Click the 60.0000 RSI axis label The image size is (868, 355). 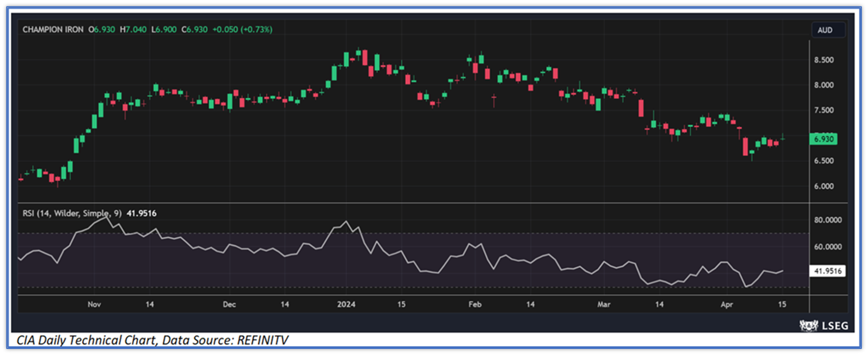[x=828, y=247]
